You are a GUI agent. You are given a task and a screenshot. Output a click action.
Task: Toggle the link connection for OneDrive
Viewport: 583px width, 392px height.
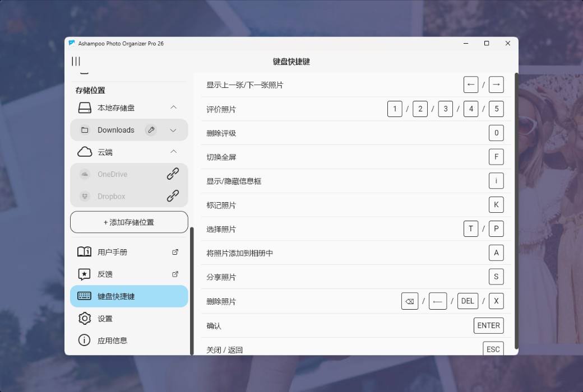pyautogui.click(x=173, y=174)
